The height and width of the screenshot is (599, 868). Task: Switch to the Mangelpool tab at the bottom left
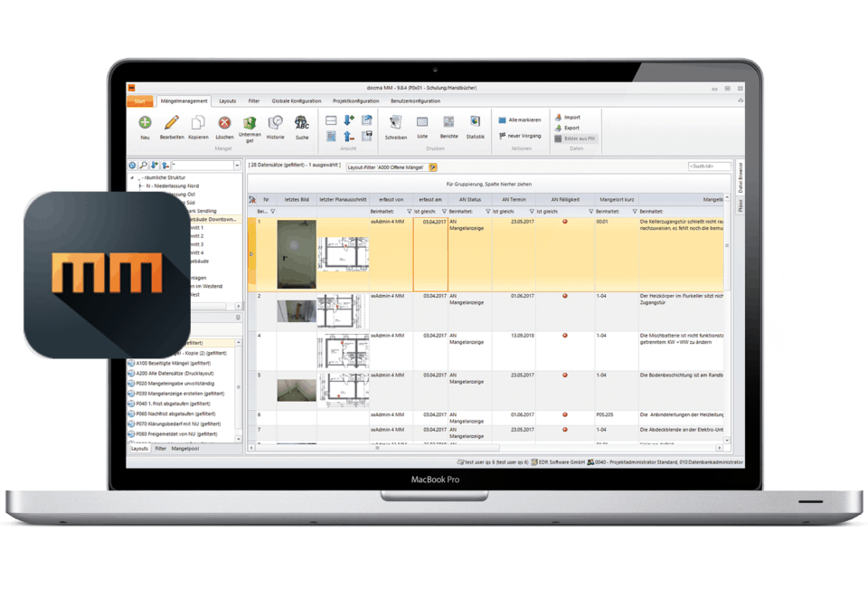click(184, 449)
